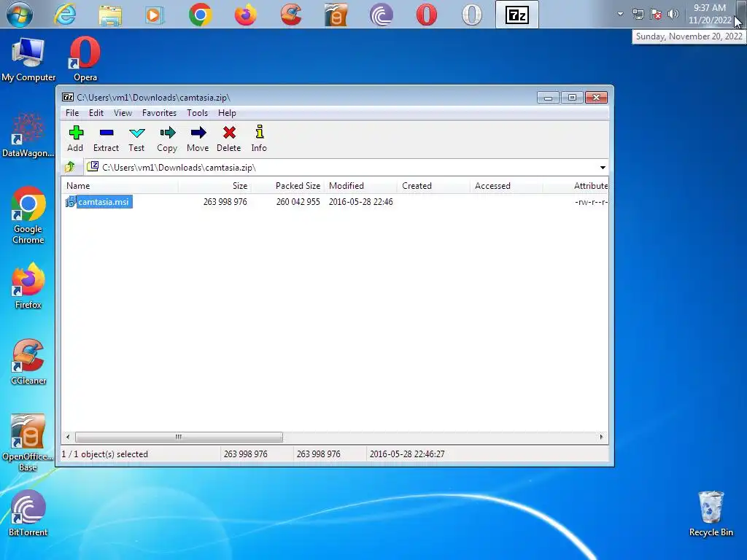The height and width of the screenshot is (560, 747).
Task: Open Windows Media Player from the taskbar
Action: tap(155, 15)
